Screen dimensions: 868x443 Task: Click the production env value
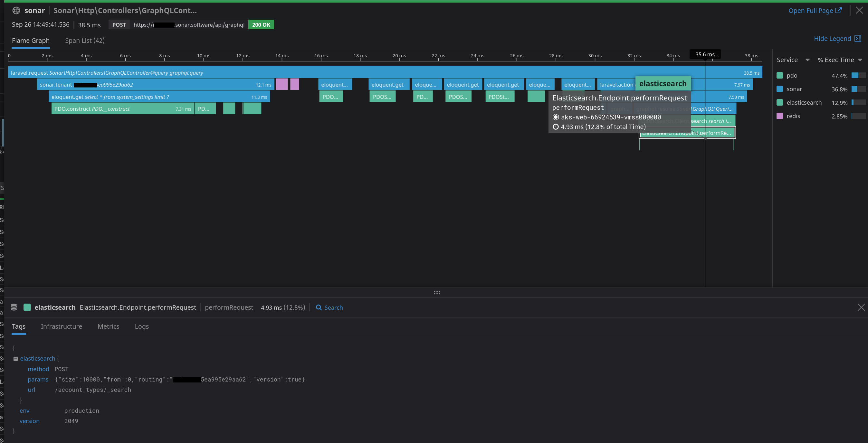pyautogui.click(x=81, y=411)
